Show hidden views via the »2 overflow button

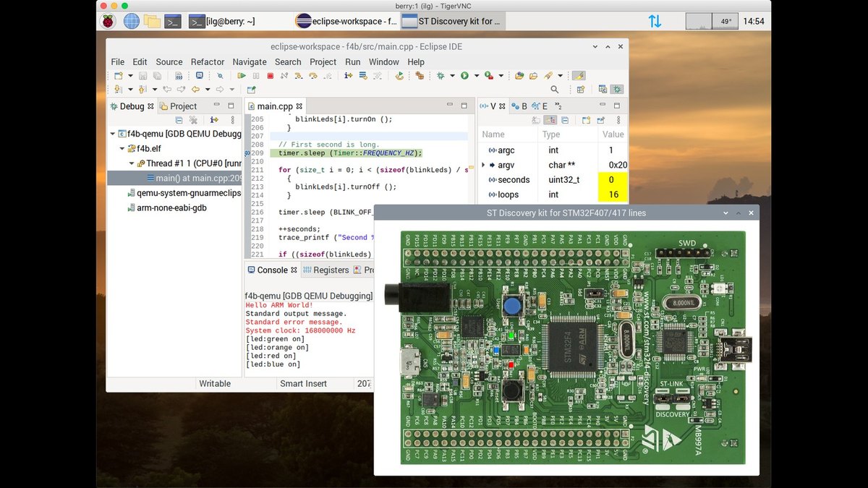coord(558,106)
